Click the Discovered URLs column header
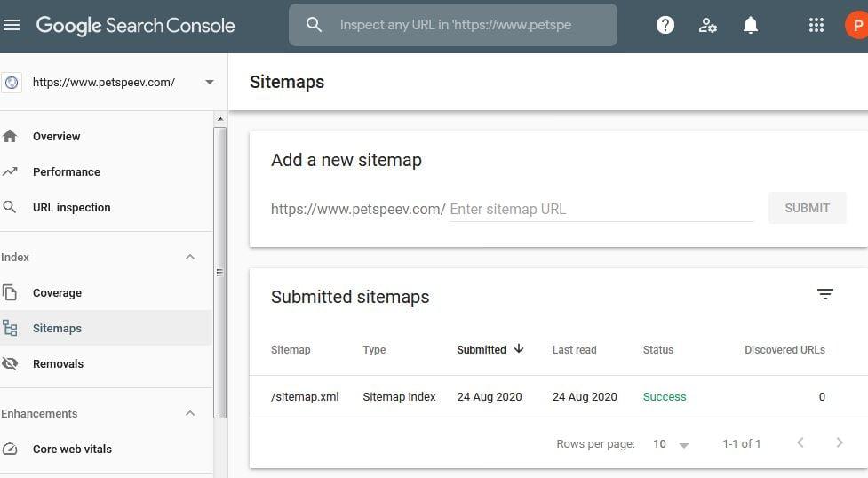The height and width of the screenshot is (478, 868). (x=785, y=350)
